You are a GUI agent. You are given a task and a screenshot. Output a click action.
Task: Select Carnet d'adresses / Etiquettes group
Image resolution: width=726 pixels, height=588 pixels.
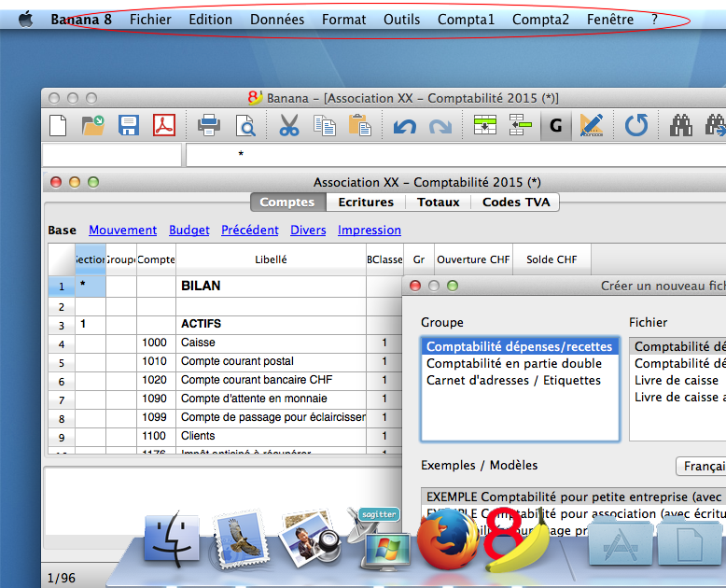[x=520, y=380]
